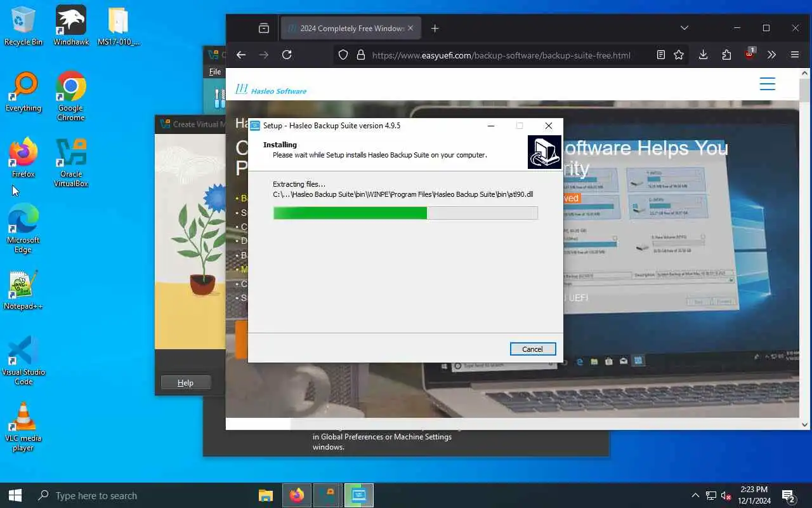Select the MS17-010 folder on desktop
The height and width of the screenshot is (508, 812).
tap(119, 27)
